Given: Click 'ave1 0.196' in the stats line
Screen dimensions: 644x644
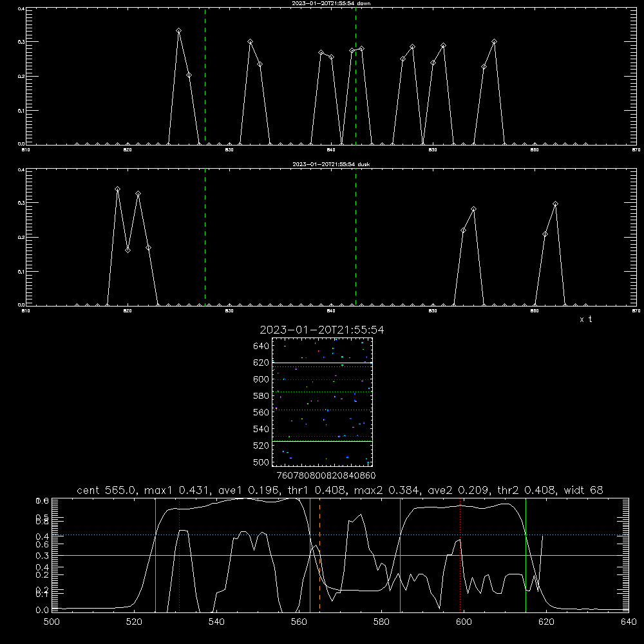Looking at the screenshot, I should [x=249, y=490].
